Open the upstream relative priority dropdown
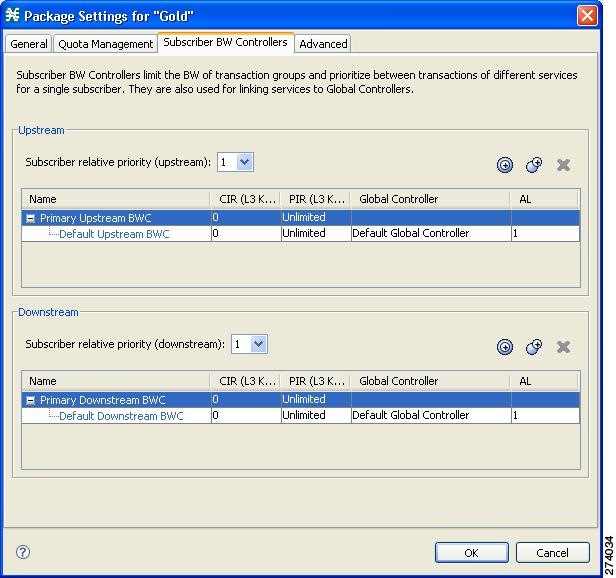Image resolution: width=616 pixels, height=578 pixels. click(x=244, y=162)
